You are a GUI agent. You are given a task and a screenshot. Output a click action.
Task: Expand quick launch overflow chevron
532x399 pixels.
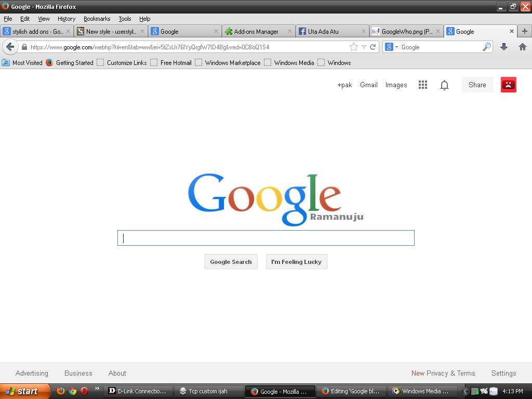tap(97, 389)
